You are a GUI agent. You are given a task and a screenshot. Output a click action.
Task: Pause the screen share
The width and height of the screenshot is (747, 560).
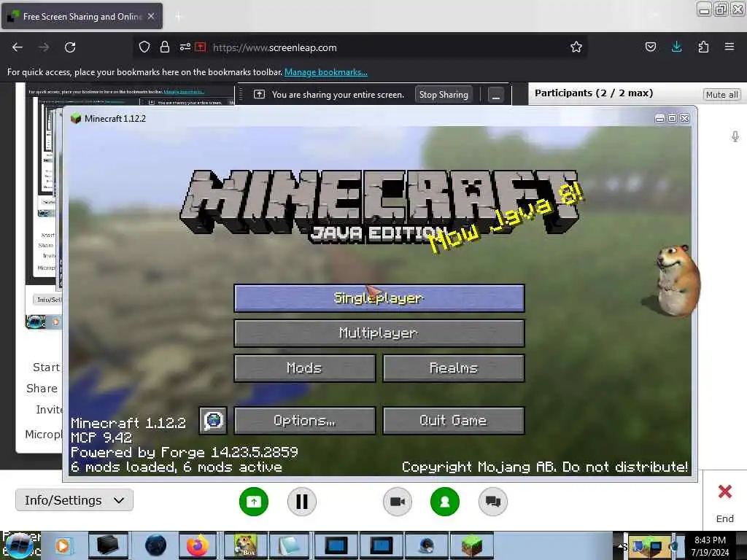click(301, 502)
